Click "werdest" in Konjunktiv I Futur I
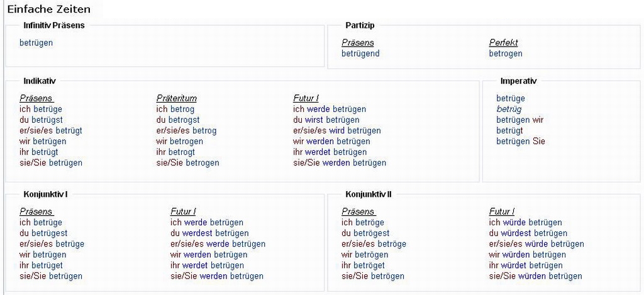 198,233
